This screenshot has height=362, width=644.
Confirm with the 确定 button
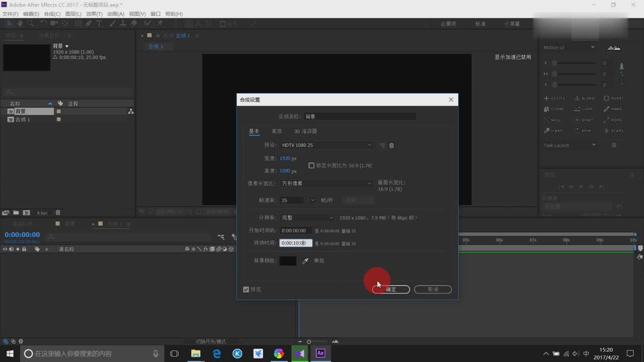pyautogui.click(x=391, y=290)
